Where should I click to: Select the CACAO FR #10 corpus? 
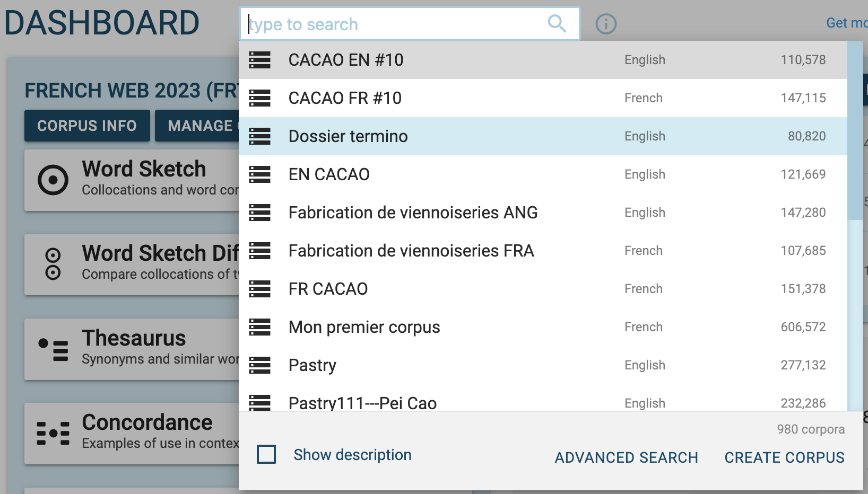tap(543, 98)
